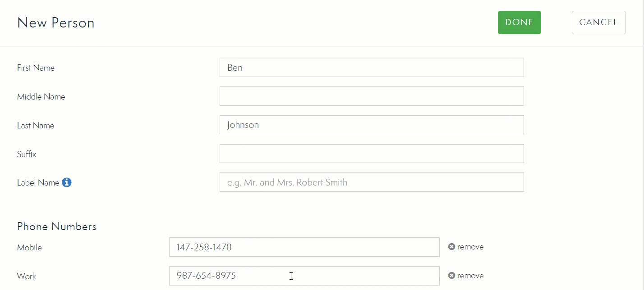Click the Work number 987-654-8975 field
Screen dimensions: 644x290
(x=304, y=276)
